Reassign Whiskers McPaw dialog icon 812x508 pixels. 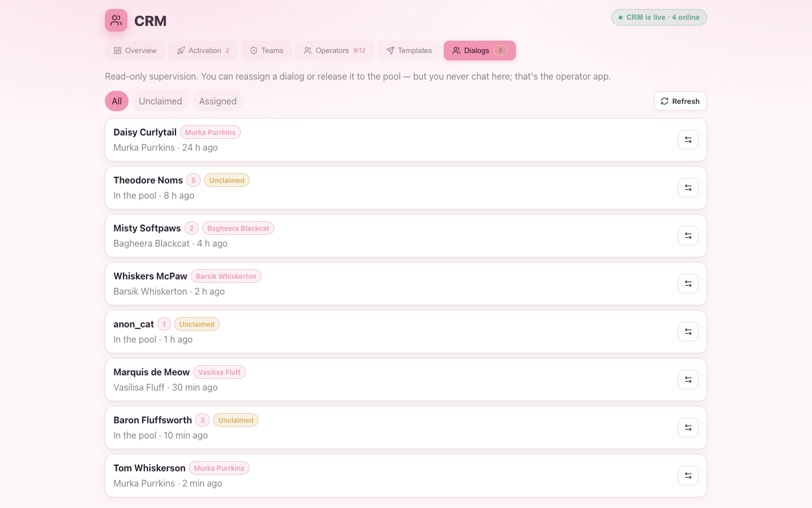pyautogui.click(x=688, y=284)
